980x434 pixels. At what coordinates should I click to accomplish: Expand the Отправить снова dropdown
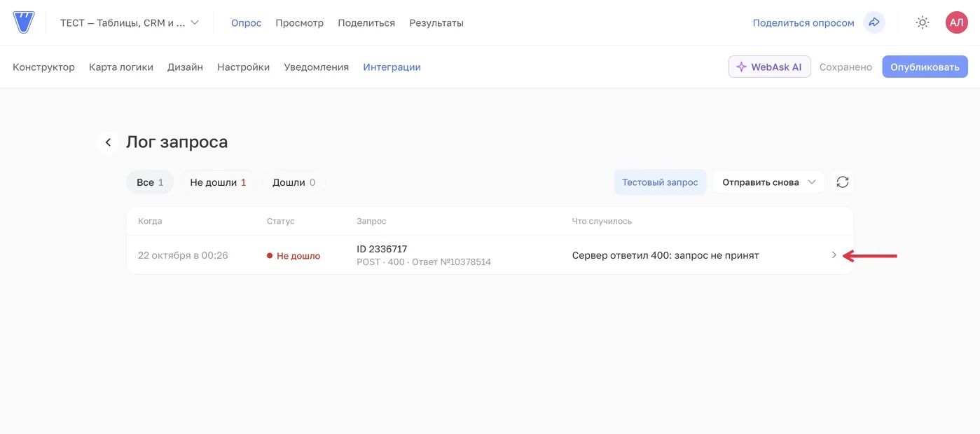click(768, 182)
